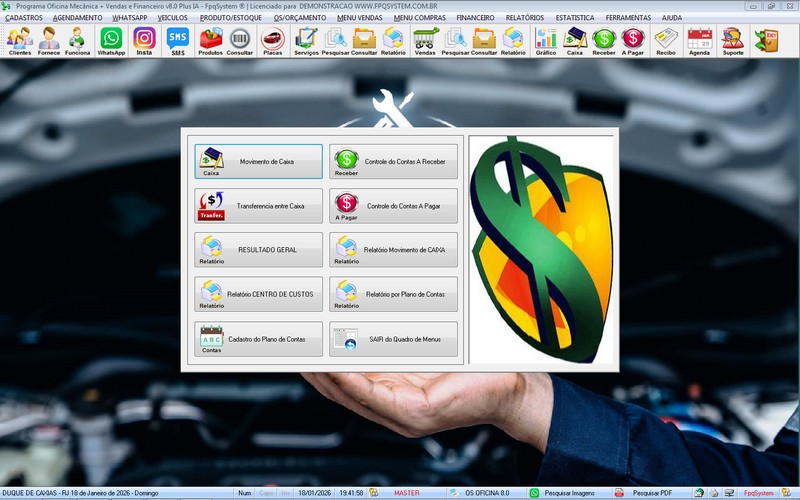Click the Pesquisar icon right of Vendas
The width and height of the screenshot is (800, 500).
pyautogui.click(x=455, y=41)
